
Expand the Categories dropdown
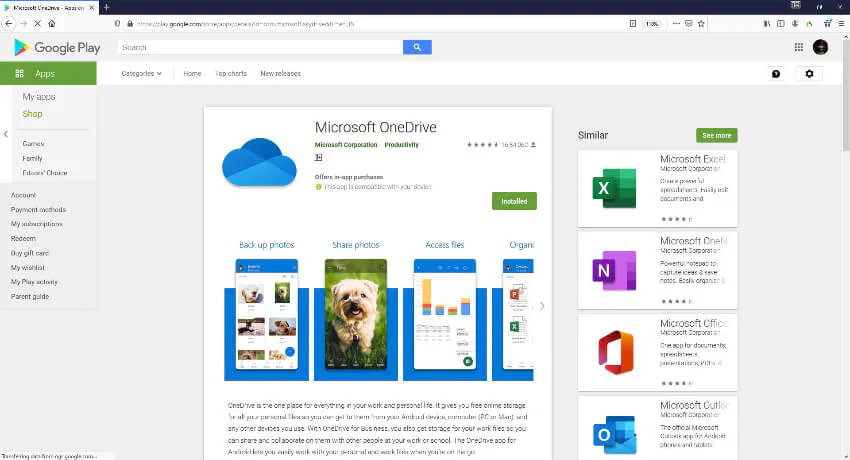tap(141, 74)
